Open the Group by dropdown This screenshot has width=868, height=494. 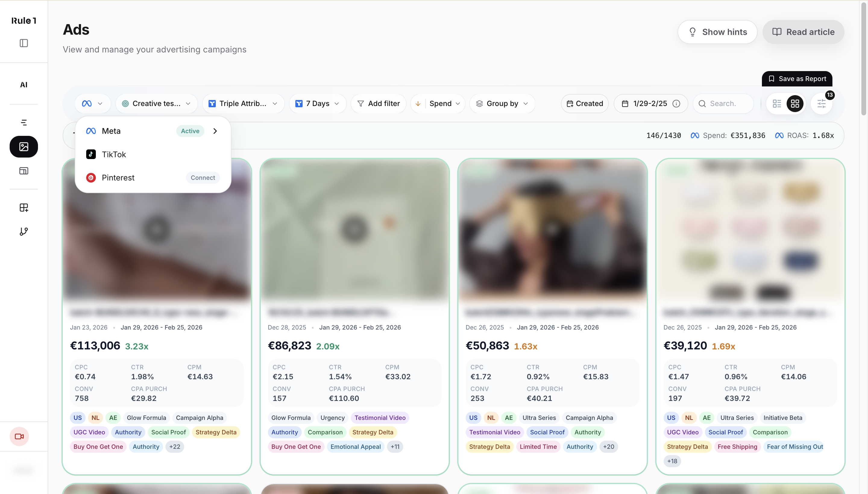pyautogui.click(x=502, y=104)
